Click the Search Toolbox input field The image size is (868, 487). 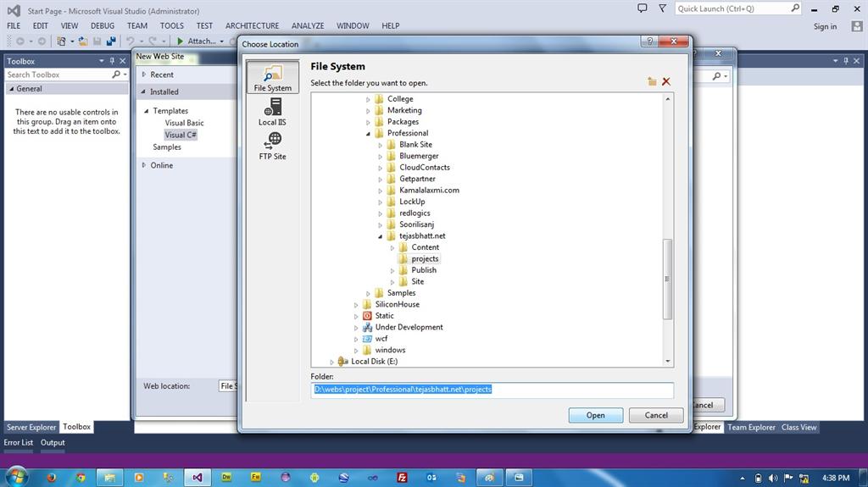pyautogui.click(x=58, y=75)
